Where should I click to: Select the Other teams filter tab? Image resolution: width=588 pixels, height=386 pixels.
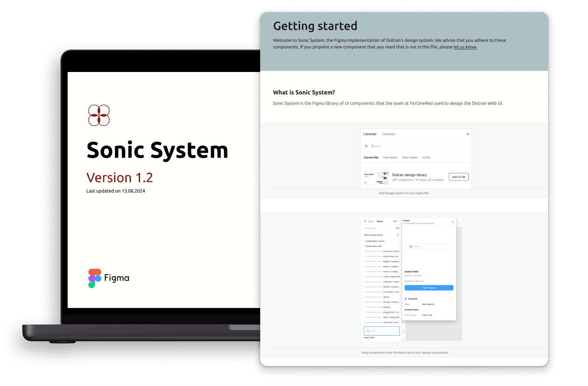coord(410,157)
